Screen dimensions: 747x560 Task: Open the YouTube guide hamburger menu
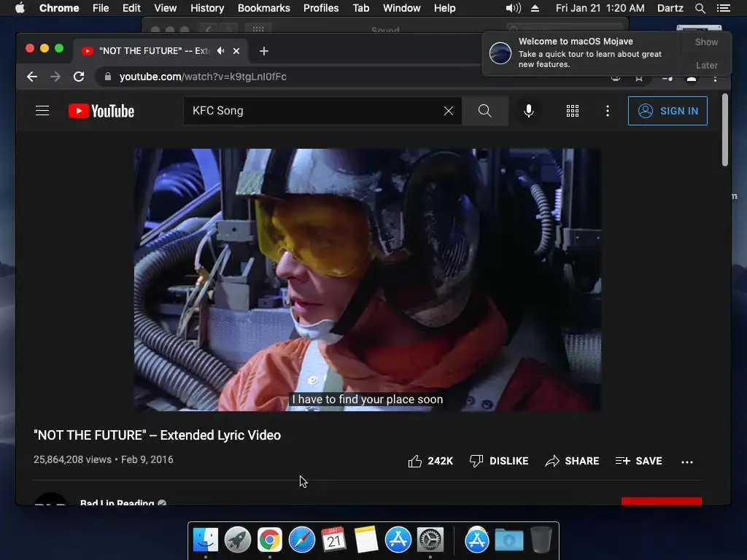pos(42,111)
